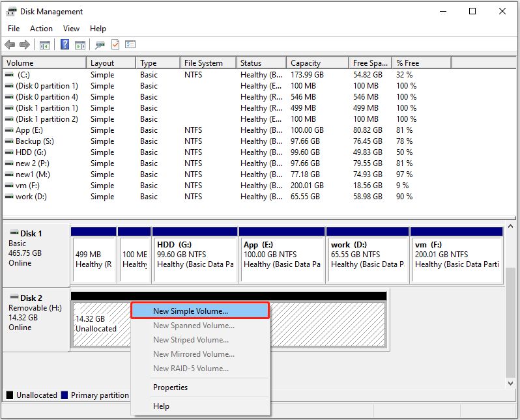Click the Back arrow toolbar icon

point(10,44)
